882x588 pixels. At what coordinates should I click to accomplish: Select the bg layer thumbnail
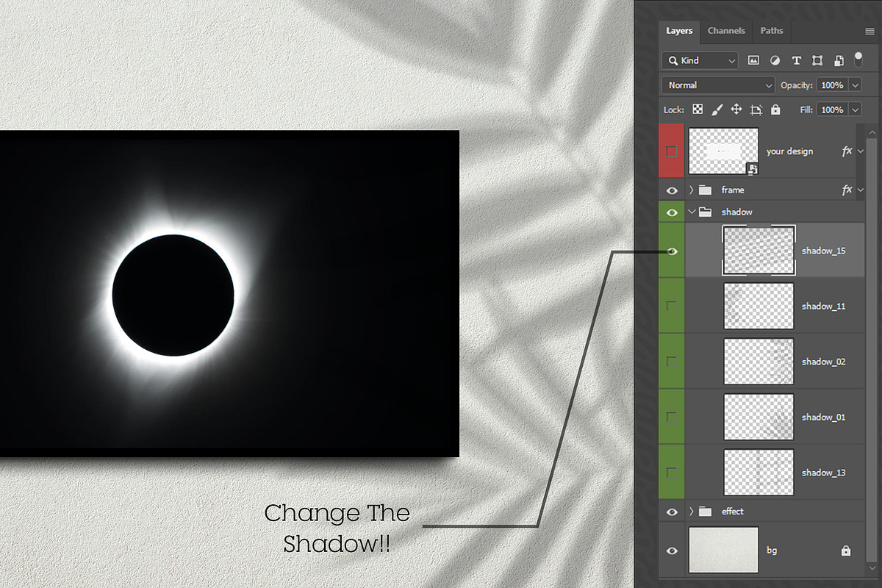pos(724,551)
